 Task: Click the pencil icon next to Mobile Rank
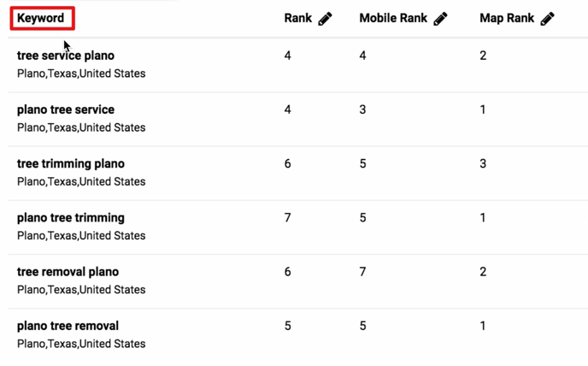click(x=440, y=19)
